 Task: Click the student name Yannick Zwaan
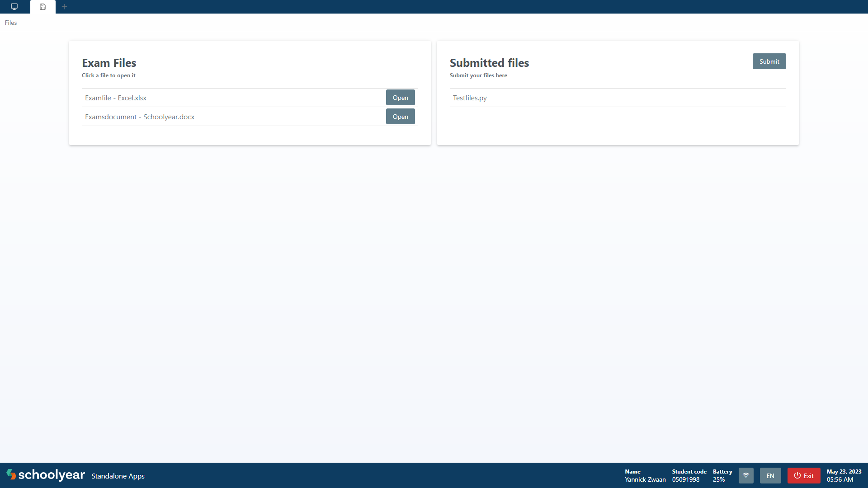[645, 479]
